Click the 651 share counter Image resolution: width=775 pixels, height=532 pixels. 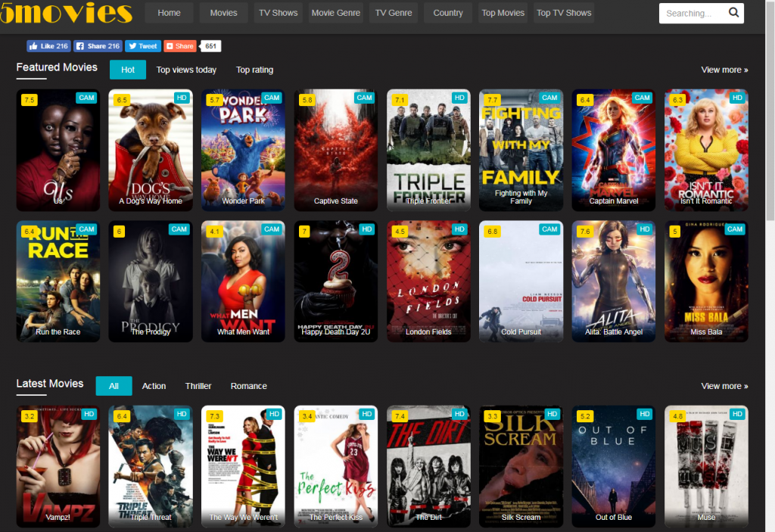point(210,46)
